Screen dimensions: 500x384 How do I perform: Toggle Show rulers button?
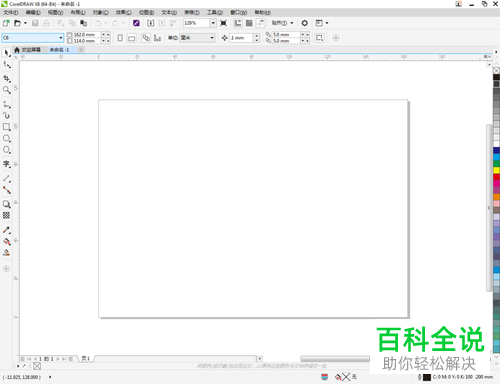(238, 23)
